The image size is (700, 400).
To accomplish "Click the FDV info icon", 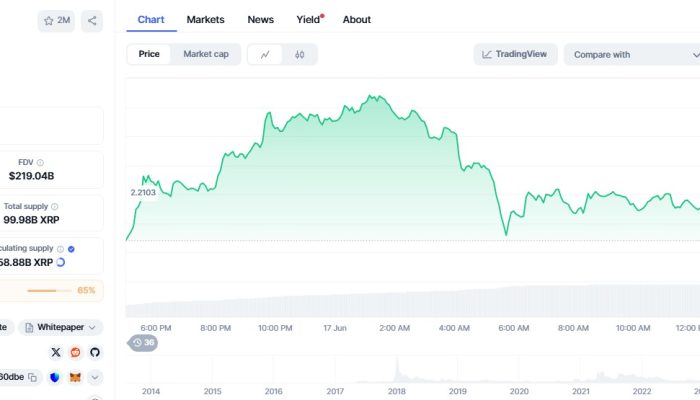I will pos(40,162).
